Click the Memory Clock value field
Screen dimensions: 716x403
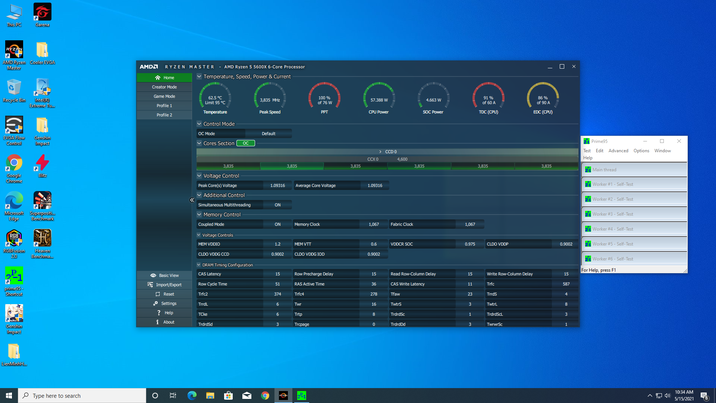click(x=374, y=225)
